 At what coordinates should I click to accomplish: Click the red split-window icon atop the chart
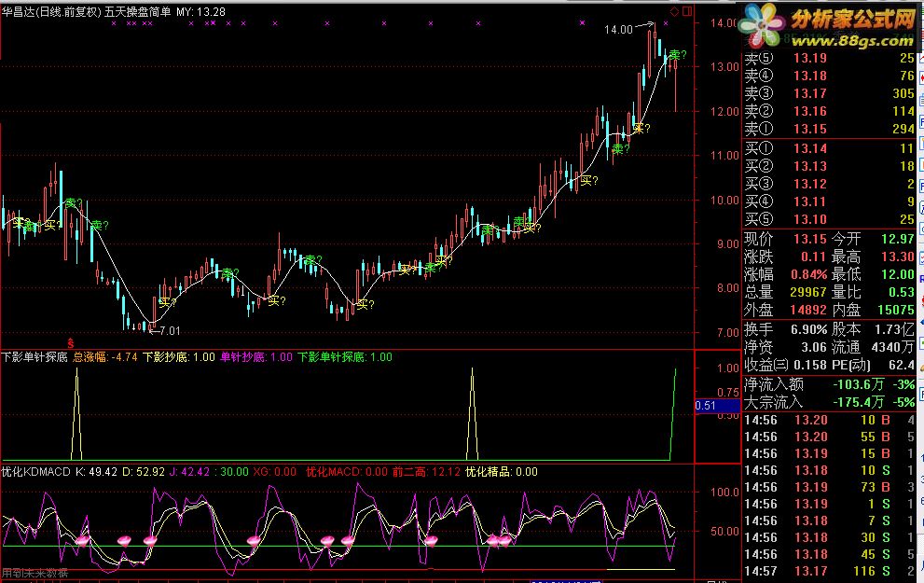(687, 12)
